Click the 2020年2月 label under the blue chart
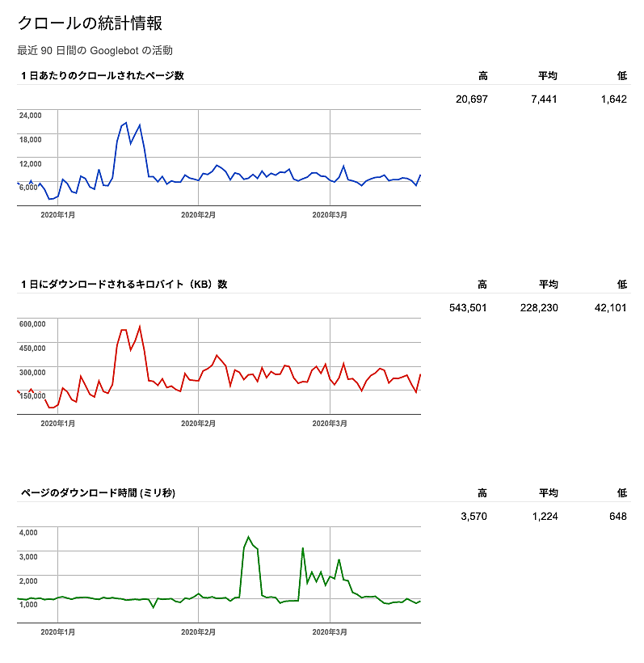Image resolution: width=644 pixels, height=663 pixels. click(198, 215)
